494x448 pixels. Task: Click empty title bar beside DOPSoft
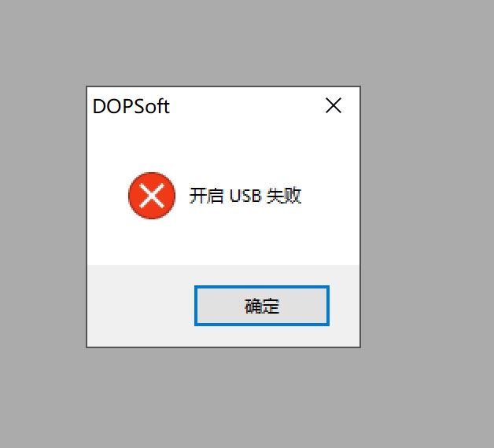pos(245,106)
